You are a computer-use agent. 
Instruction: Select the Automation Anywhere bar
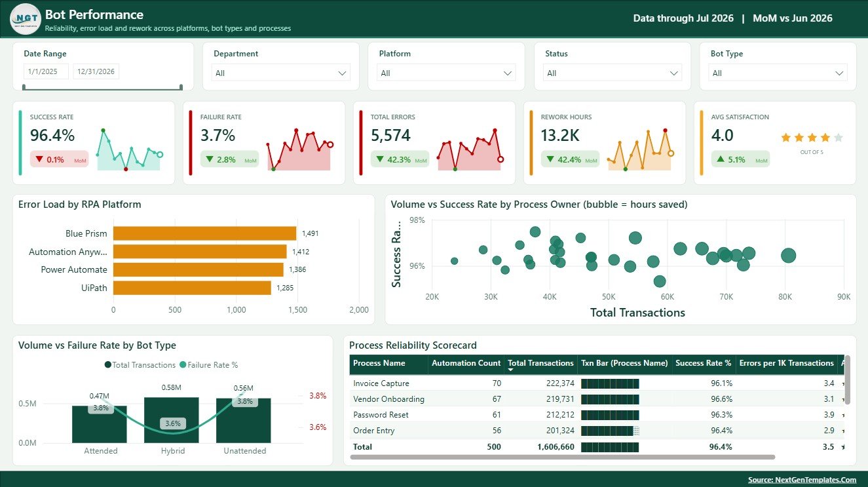pyautogui.click(x=200, y=252)
